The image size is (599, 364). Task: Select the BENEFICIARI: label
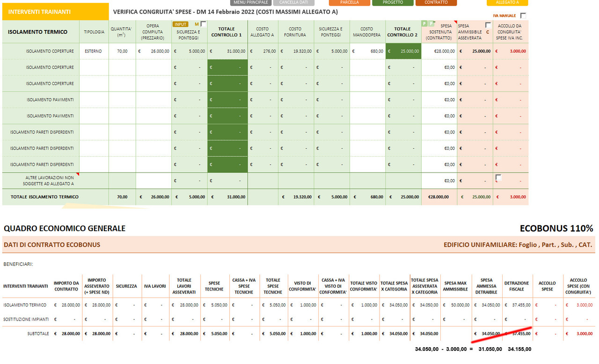[18, 264]
